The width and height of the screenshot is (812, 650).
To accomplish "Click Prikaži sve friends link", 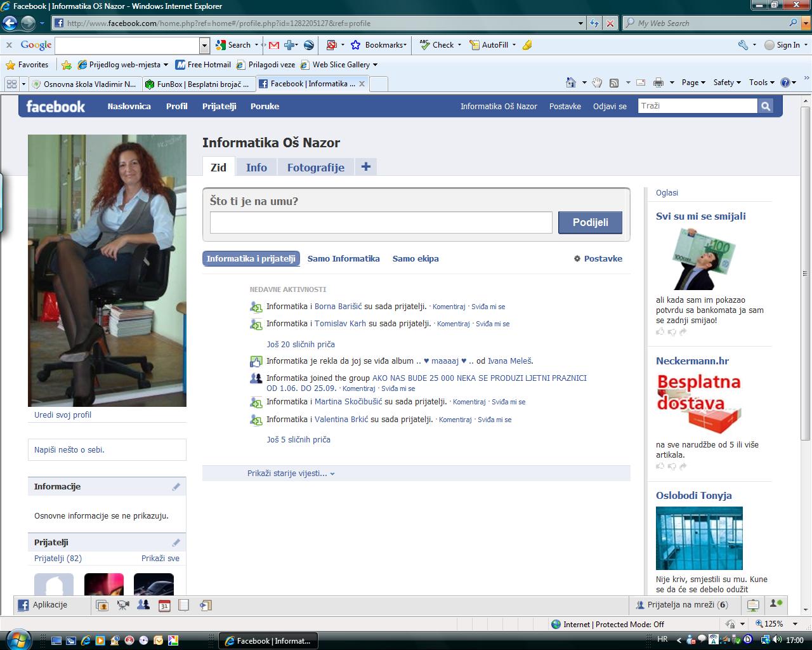I will click(160, 559).
